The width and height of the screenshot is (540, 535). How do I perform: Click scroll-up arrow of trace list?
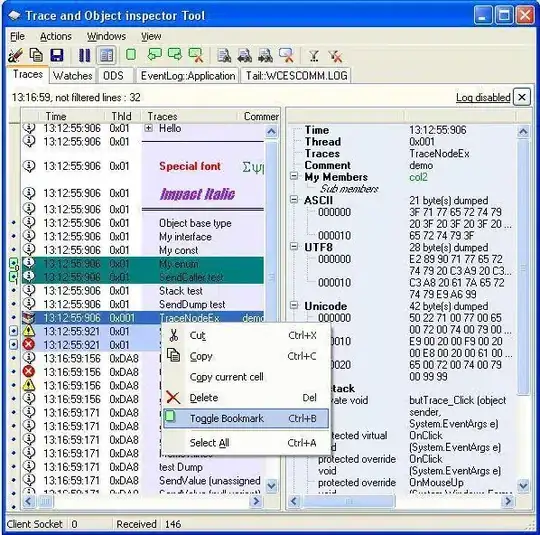click(271, 131)
